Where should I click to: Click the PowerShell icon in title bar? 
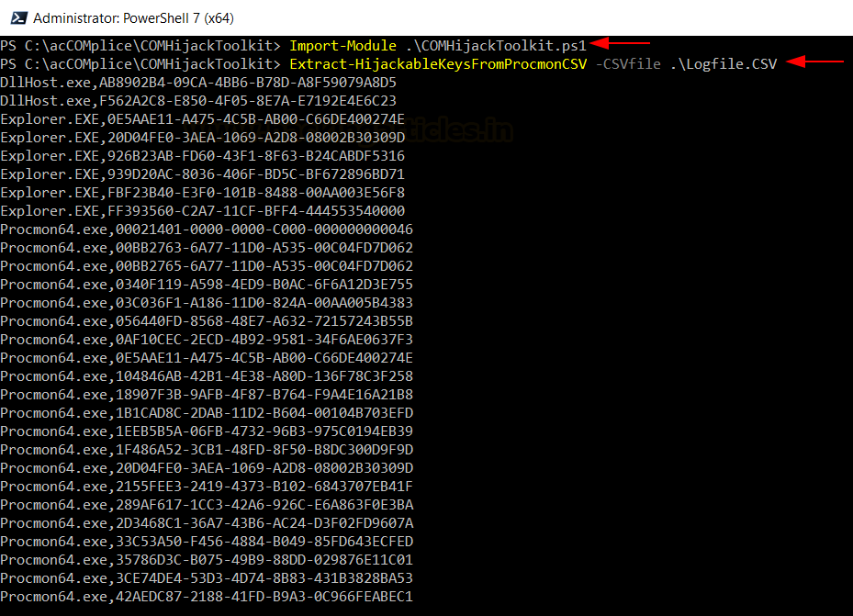pos(19,18)
